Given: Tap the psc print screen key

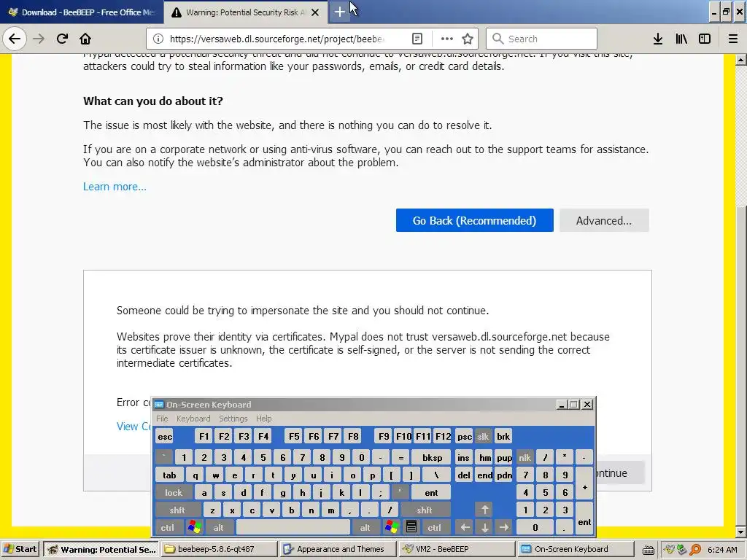Looking at the screenshot, I should (464, 437).
